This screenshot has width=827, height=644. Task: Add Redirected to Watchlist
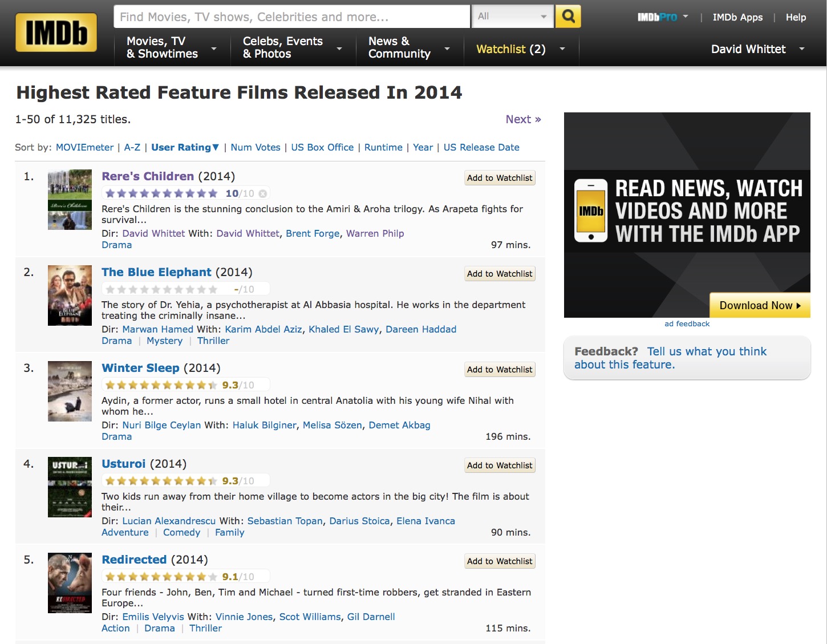tap(500, 561)
